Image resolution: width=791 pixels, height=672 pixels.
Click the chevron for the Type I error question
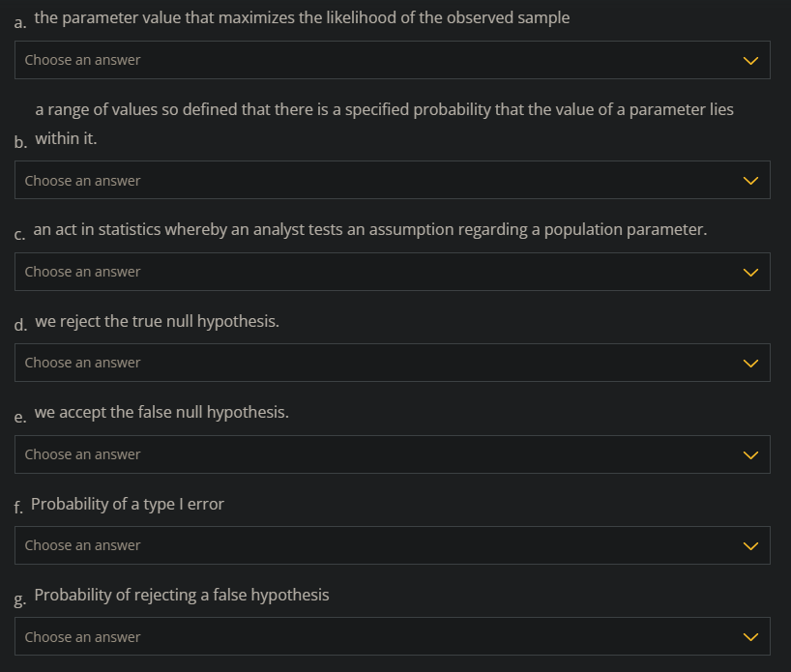750,545
